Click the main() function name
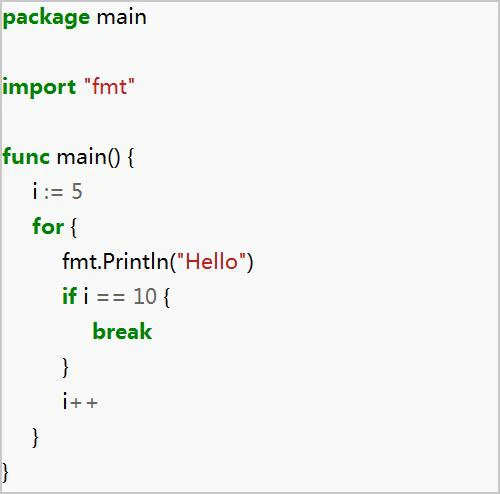Image resolution: width=500 pixels, height=494 pixels. coord(88,157)
